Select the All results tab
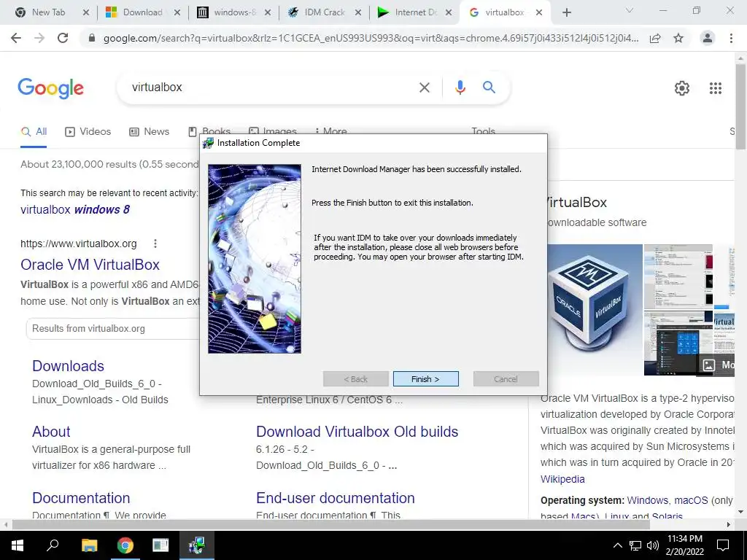This screenshot has width=747, height=560. tap(34, 132)
